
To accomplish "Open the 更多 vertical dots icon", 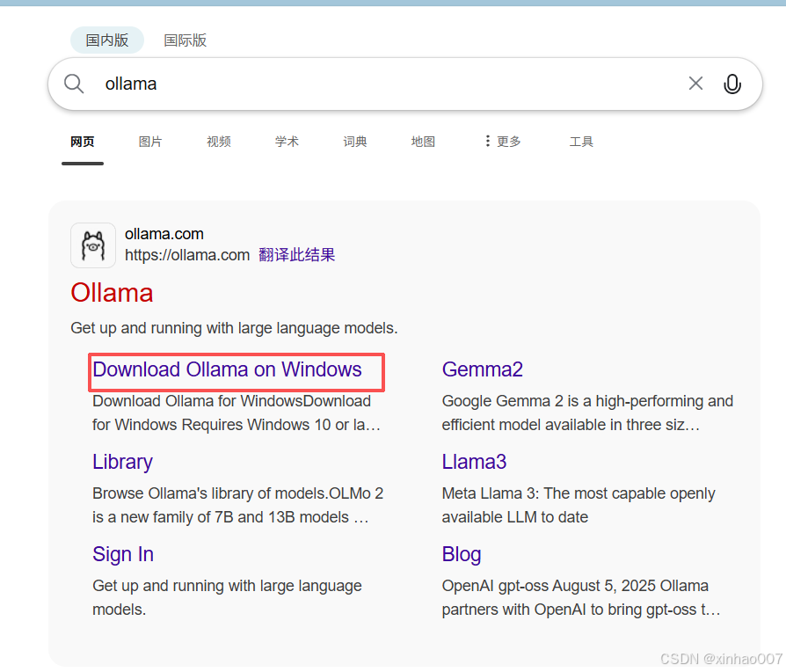I will pos(487,141).
